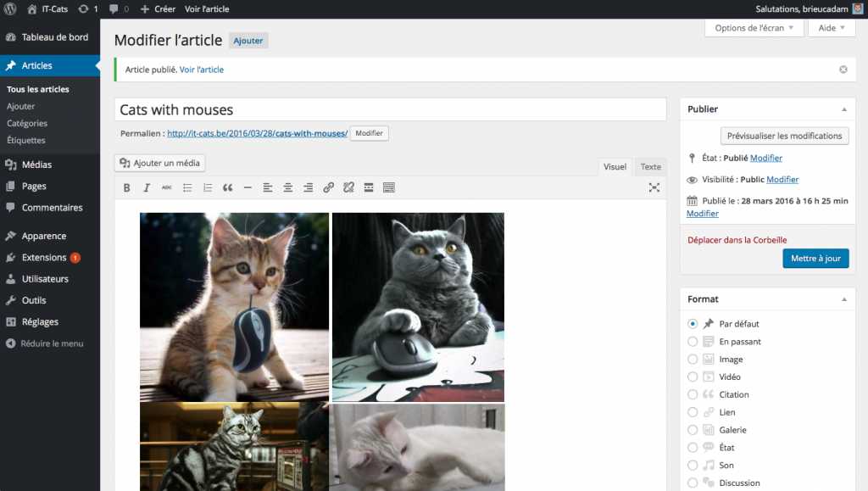The width and height of the screenshot is (868, 491).
Task: Align text to the left
Action: click(x=267, y=187)
